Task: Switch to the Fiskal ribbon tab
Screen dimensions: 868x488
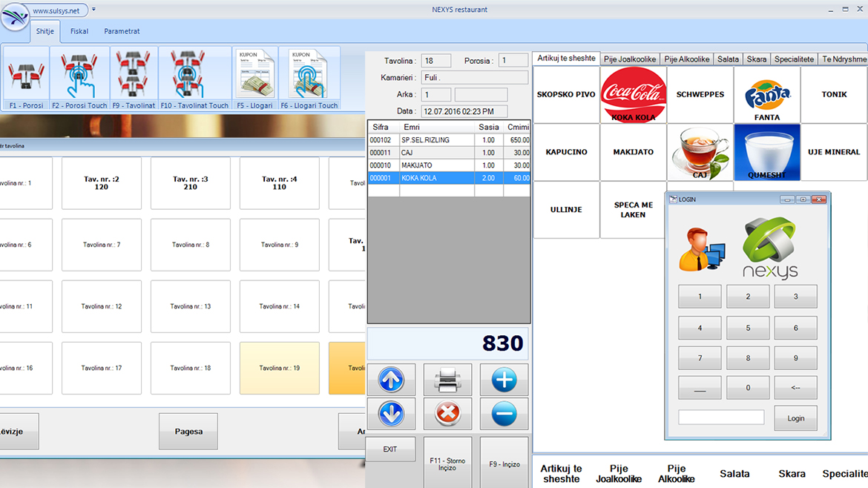Action: 79,31
